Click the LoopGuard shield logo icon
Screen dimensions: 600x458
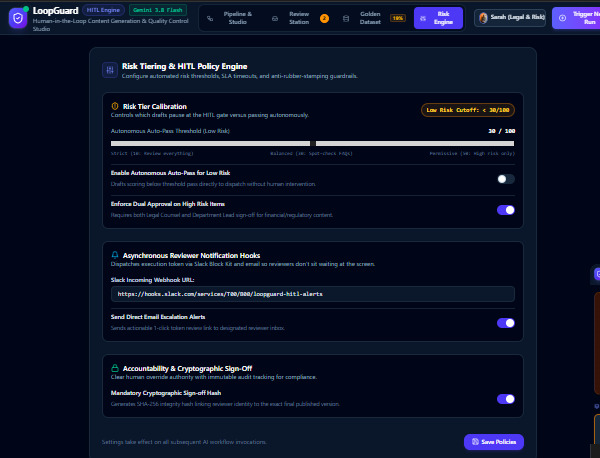(x=18, y=18)
